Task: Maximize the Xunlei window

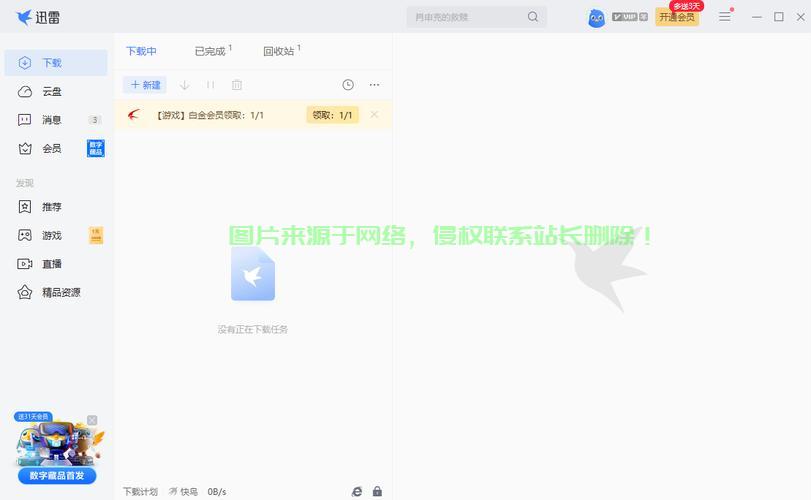Action: click(x=778, y=17)
